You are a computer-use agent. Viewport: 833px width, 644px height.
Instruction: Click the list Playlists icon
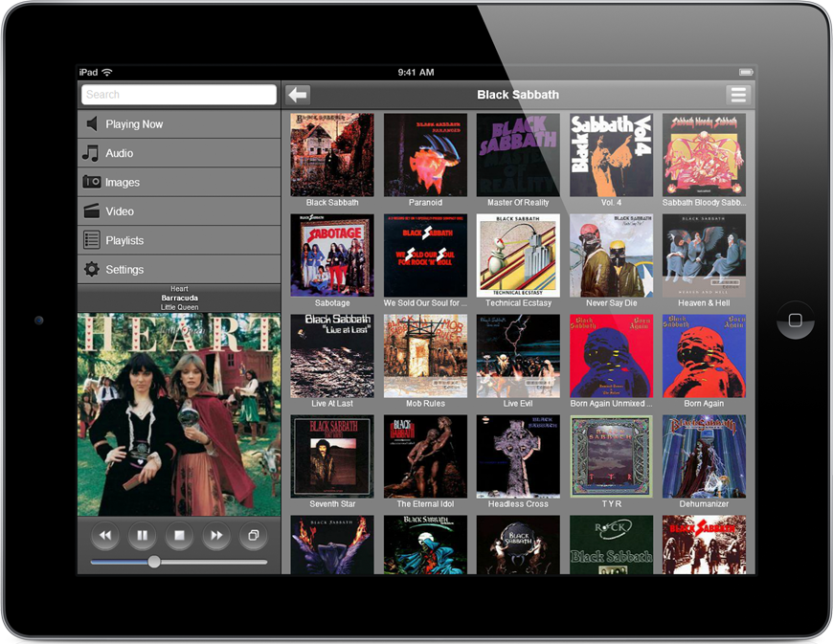tap(91, 240)
